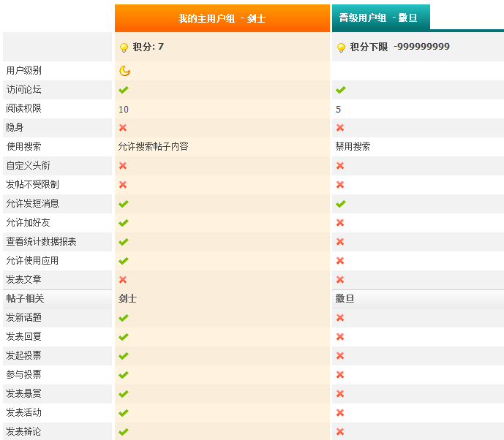Click 剑士 green check in 参与投票 row
The width and height of the screenshot is (504, 440).
pyautogui.click(x=124, y=375)
